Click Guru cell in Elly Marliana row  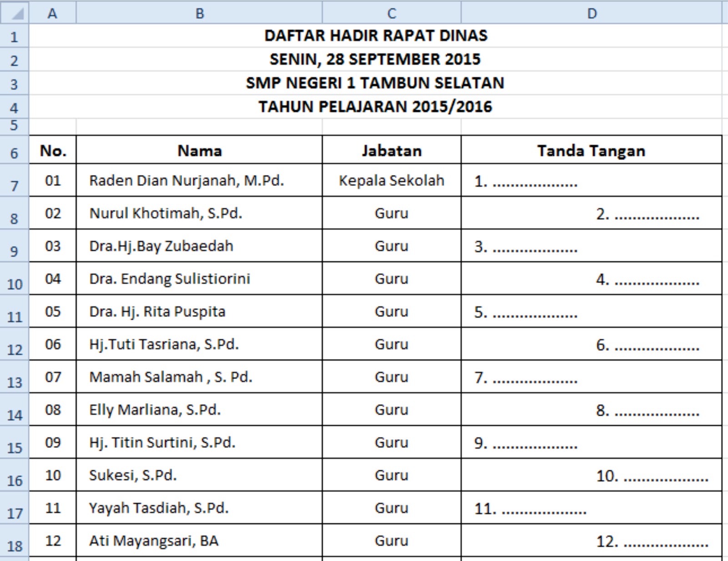click(x=391, y=410)
